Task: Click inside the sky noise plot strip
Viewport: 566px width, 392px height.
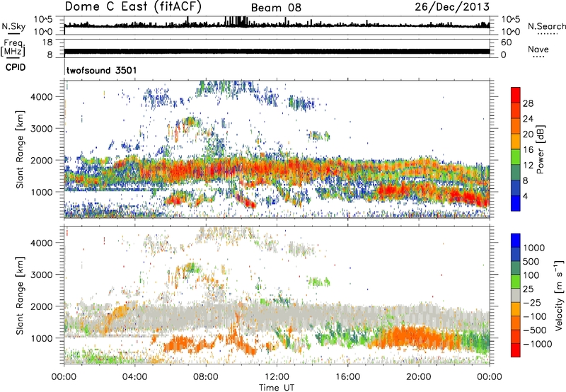Action: (277, 25)
